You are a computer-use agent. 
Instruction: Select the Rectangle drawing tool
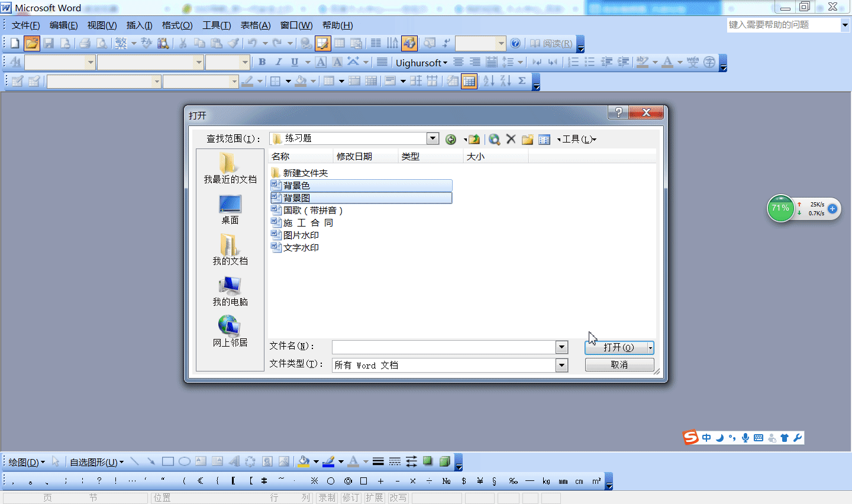coord(168,461)
